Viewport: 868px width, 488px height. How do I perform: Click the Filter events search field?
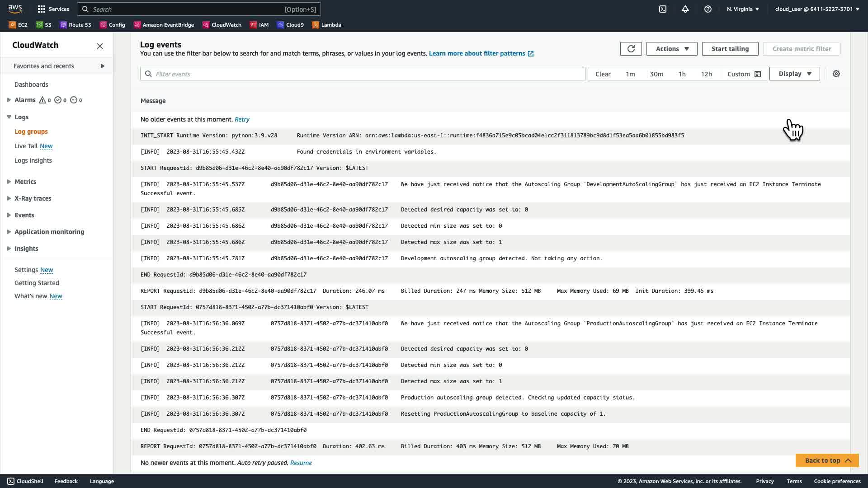point(362,74)
